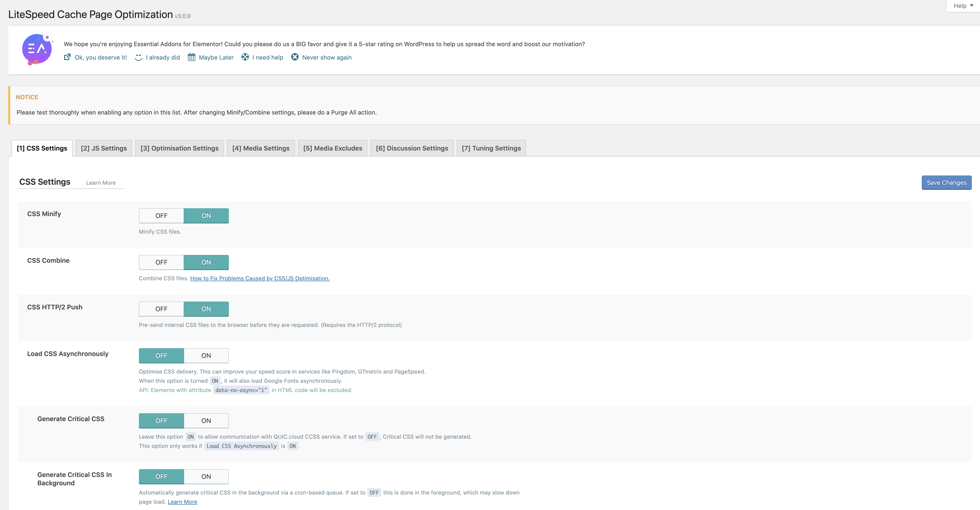Click lifebuoy icon beside 'I need help'

pos(245,57)
